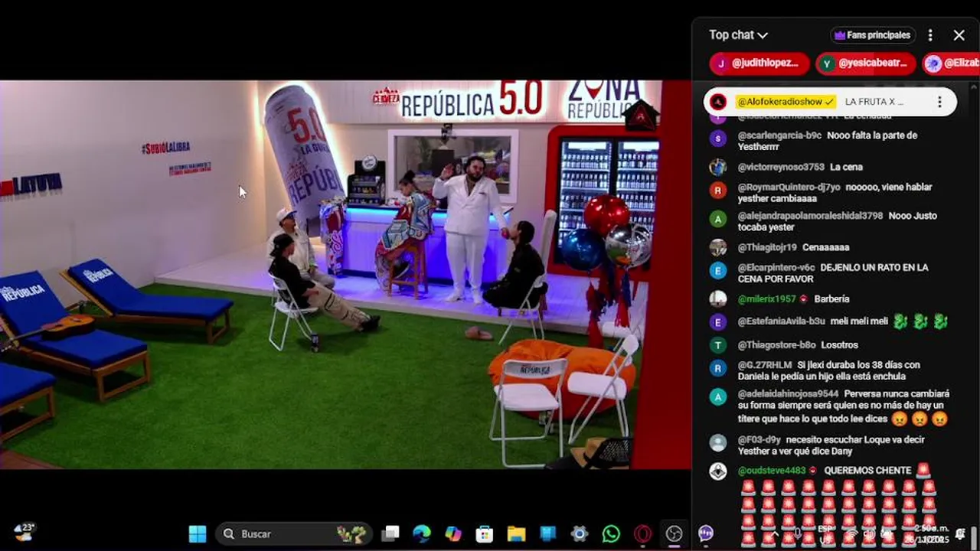The height and width of the screenshot is (551, 980).
Task: Click avatar of @RoymarQuintero-dj7yo
Action: point(717,190)
